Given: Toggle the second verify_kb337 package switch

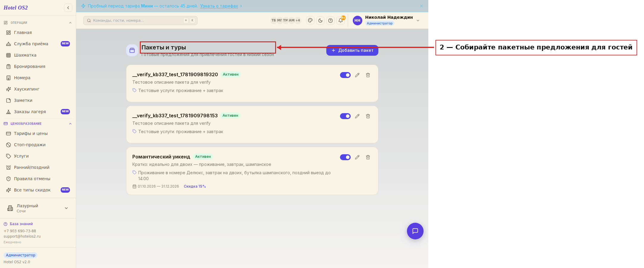Looking at the screenshot, I should click(x=345, y=116).
